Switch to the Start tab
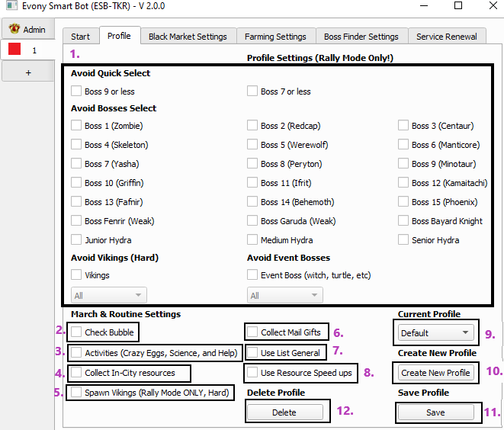This screenshot has height=430, width=504. [80, 36]
